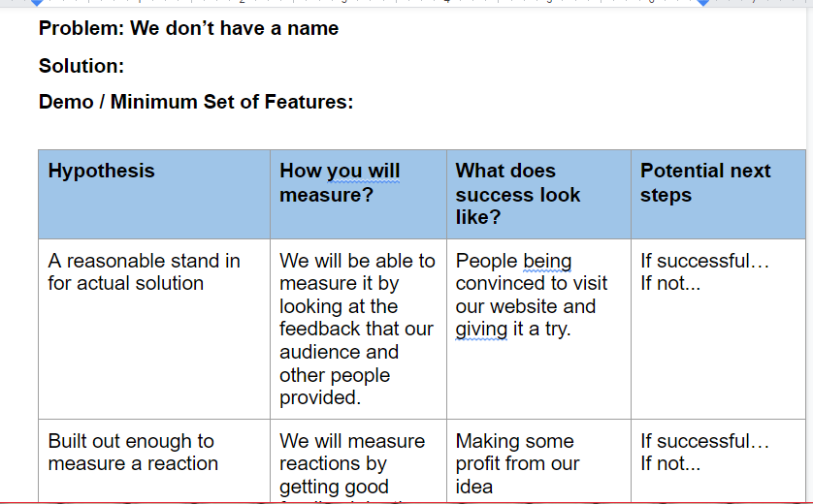
Task: Click the underlined word "giving"
Action: 481,330
